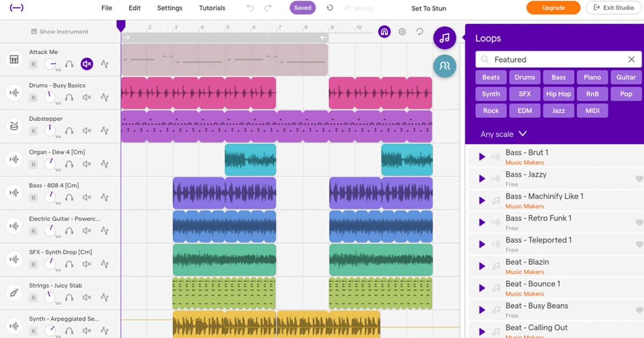This screenshot has height=338, width=644.
Task: Open the Tutorials menu
Action: [x=212, y=8]
